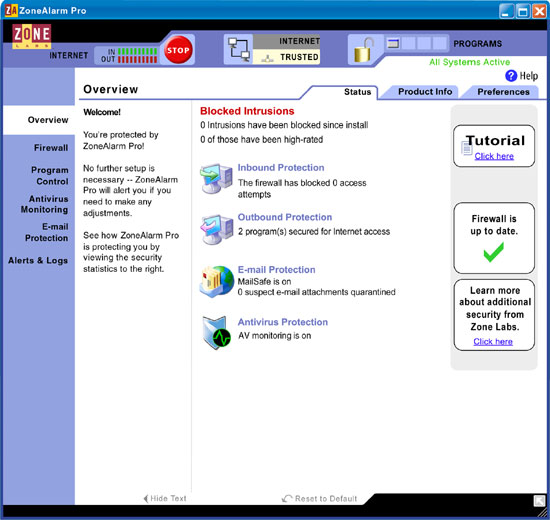Screen dimensions: 550x520
Task: Click the green Firewall up-to-date checkmark
Action: (493, 252)
